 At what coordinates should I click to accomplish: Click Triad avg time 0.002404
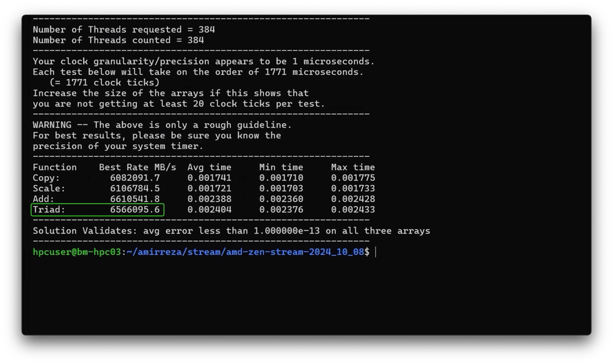pos(209,210)
